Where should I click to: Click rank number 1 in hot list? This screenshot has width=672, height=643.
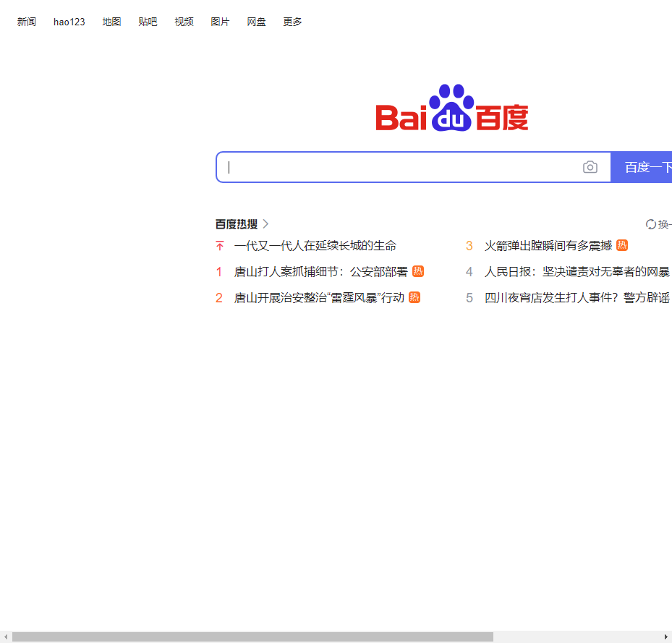tap(219, 272)
